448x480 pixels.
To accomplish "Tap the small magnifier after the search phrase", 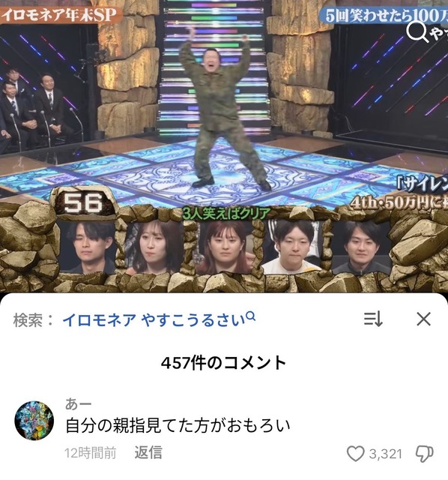I will pos(251,316).
